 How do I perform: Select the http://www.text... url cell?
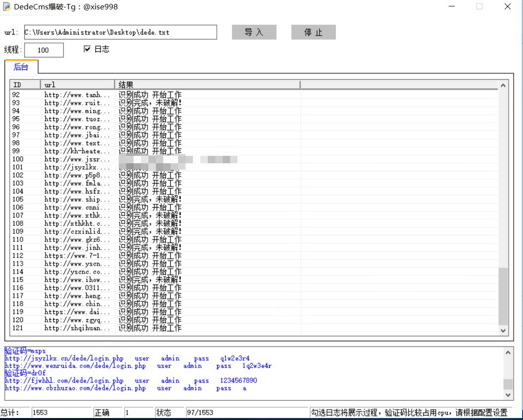click(77, 143)
